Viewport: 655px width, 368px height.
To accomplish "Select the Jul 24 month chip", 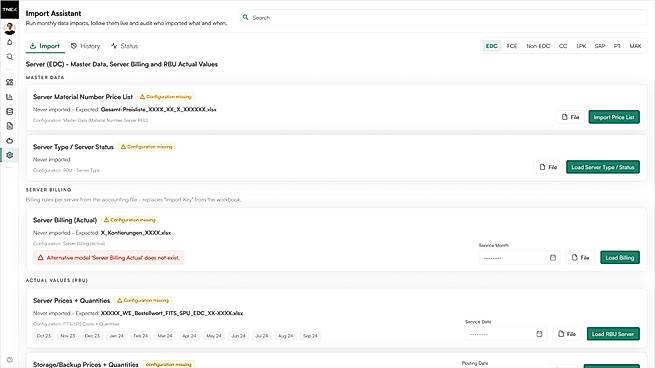I will point(262,336).
